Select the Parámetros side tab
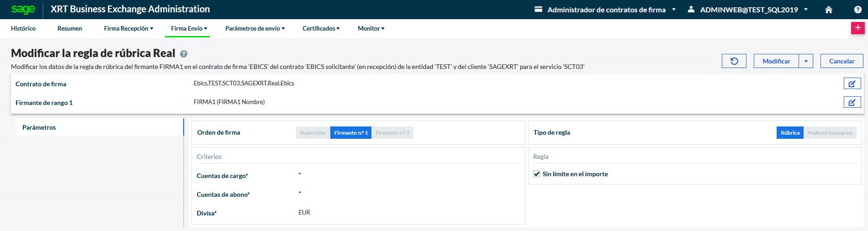This screenshot has height=231, width=868. point(39,127)
